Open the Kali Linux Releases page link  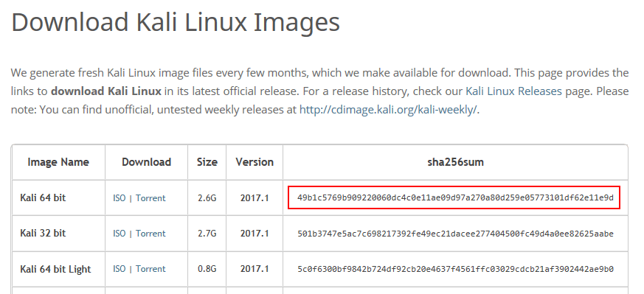pyautogui.click(x=513, y=91)
